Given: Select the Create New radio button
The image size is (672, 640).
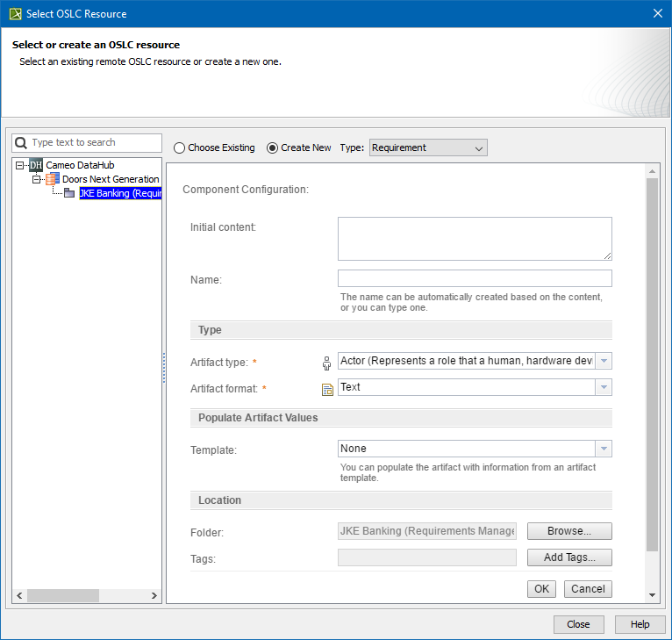Looking at the screenshot, I should click(272, 148).
